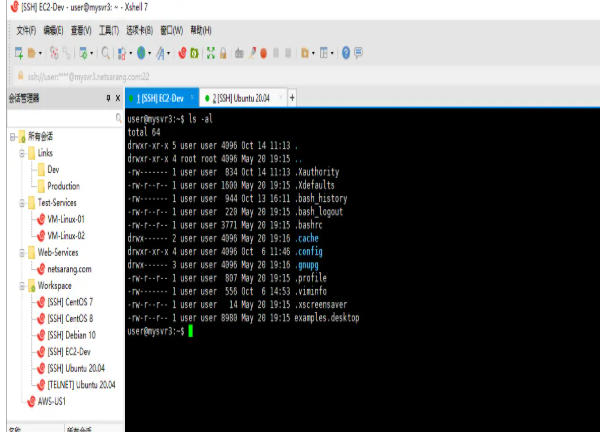Click examples.desktop filename in terminal

[x=327, y=318]
